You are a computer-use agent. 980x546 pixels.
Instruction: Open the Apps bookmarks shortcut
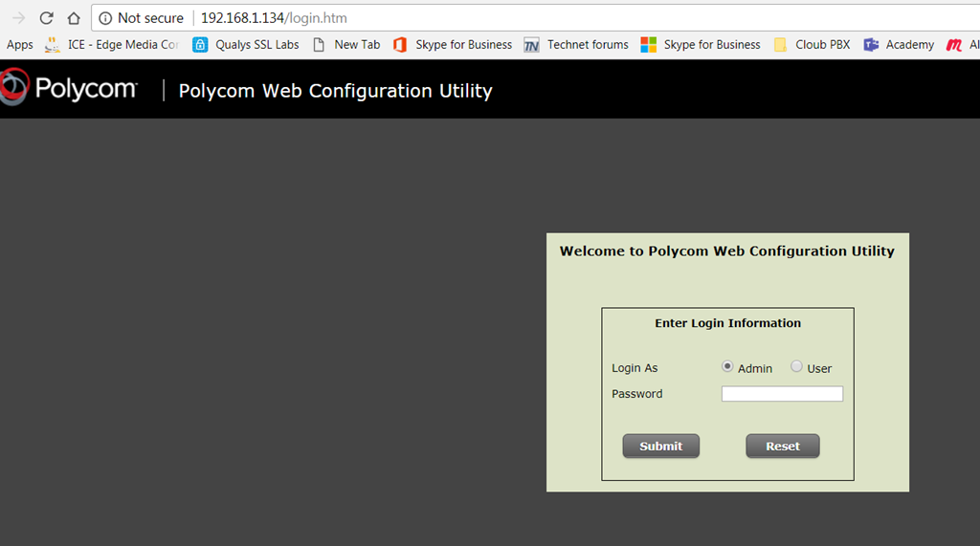click(19, 44)
